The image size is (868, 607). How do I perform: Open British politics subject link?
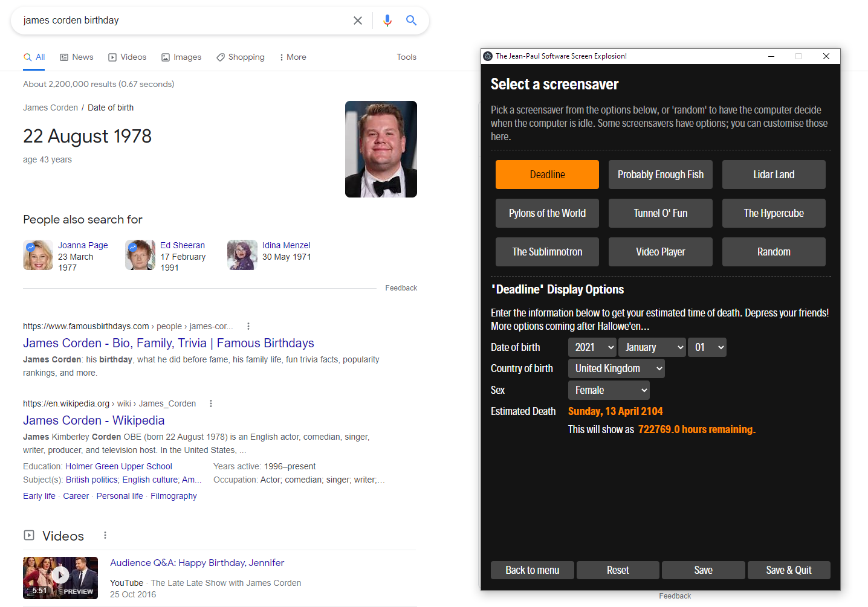coord(92,480)
